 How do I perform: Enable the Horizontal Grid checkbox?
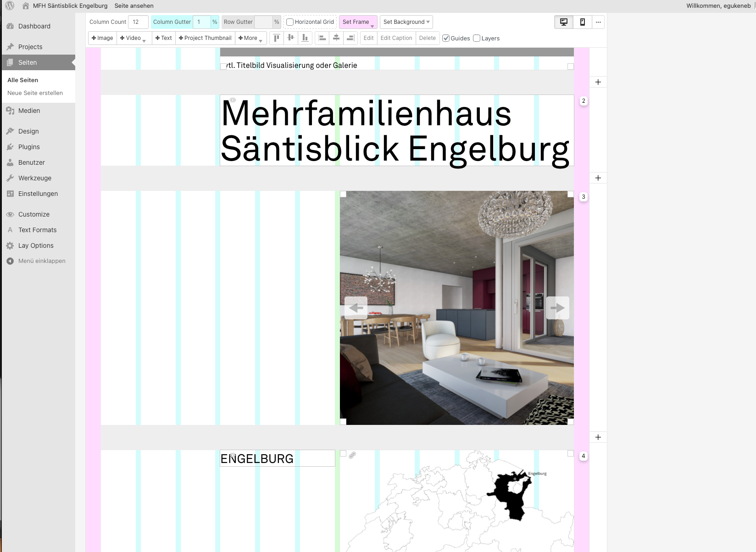click(290, 22)
